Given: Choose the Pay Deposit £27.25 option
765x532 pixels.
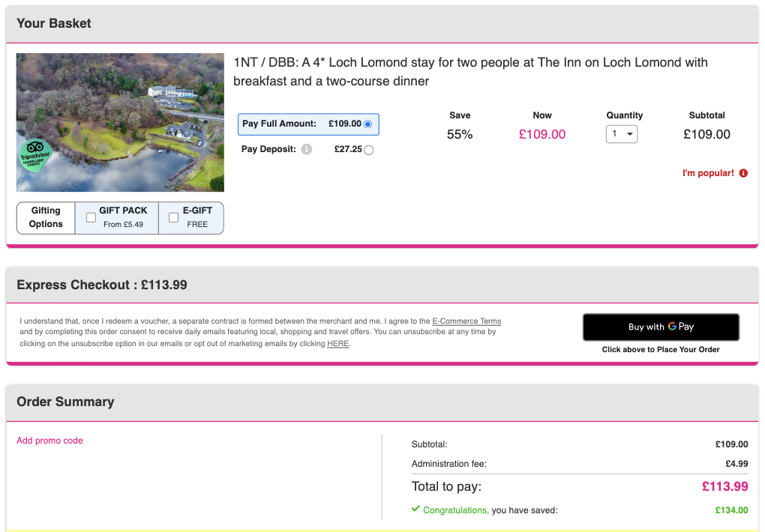Looking at the screenshot, I should (x=368, y=150).
